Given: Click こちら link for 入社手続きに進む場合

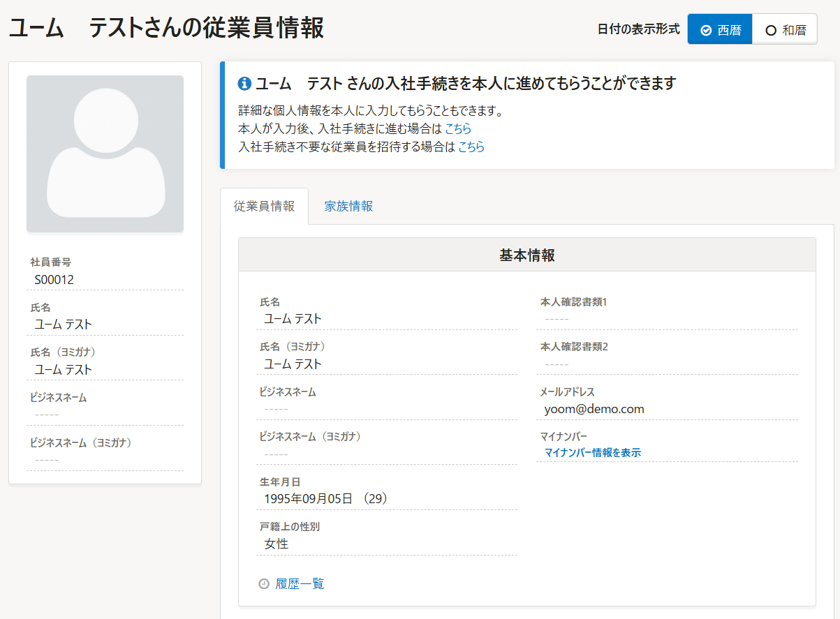Looking at the screenshot, I should coord(458,128).
